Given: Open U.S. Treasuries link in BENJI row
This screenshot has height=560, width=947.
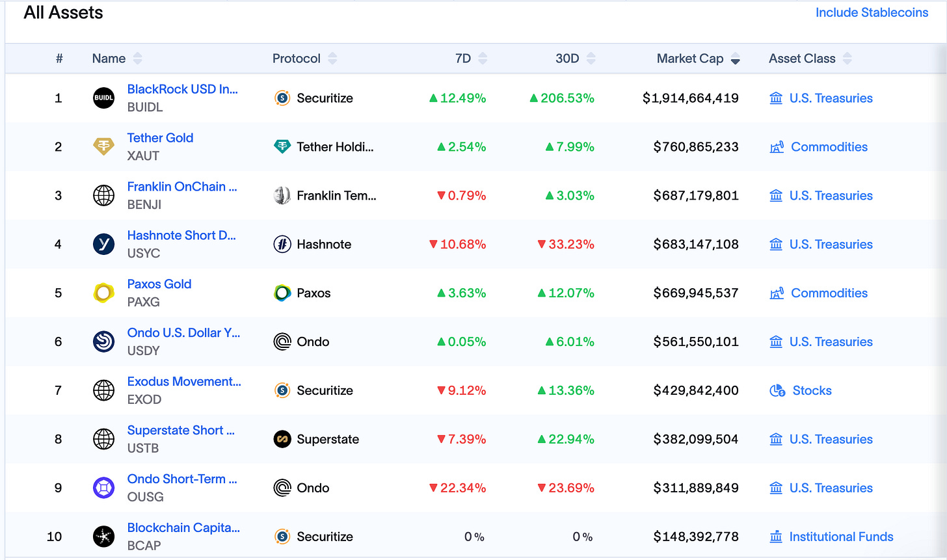Looking at the screenshot, I should (831, 196).
